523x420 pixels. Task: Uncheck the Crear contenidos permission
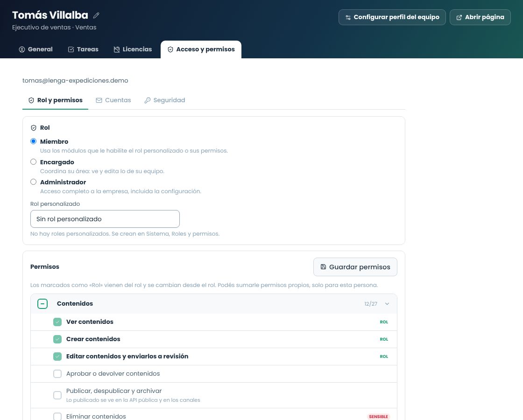[57, 339]
